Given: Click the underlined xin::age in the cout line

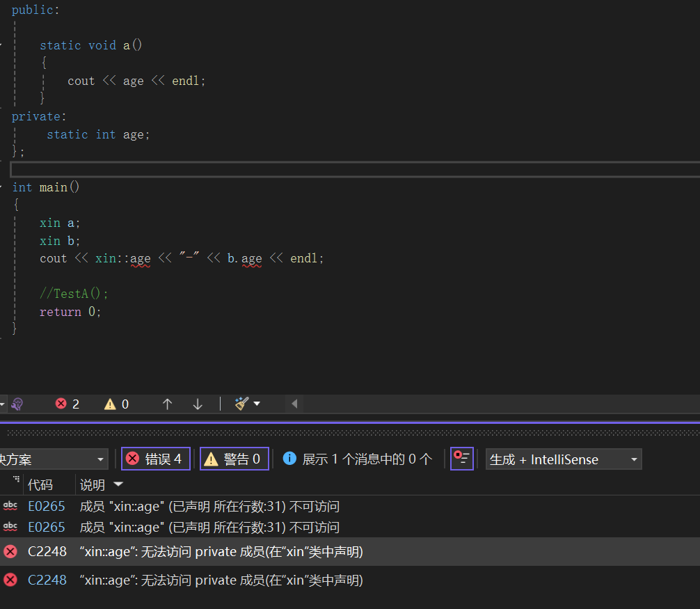Looking at the screenshot, I should coord(122,258).
